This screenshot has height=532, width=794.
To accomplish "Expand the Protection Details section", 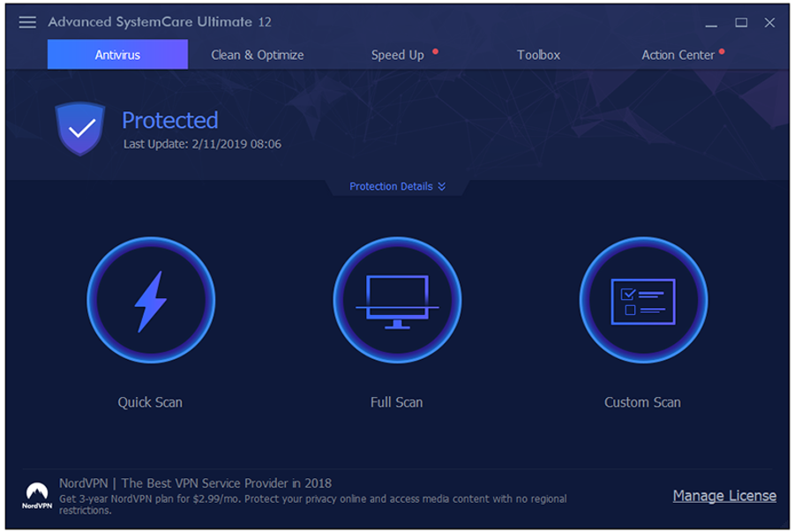I will point(391,186).
